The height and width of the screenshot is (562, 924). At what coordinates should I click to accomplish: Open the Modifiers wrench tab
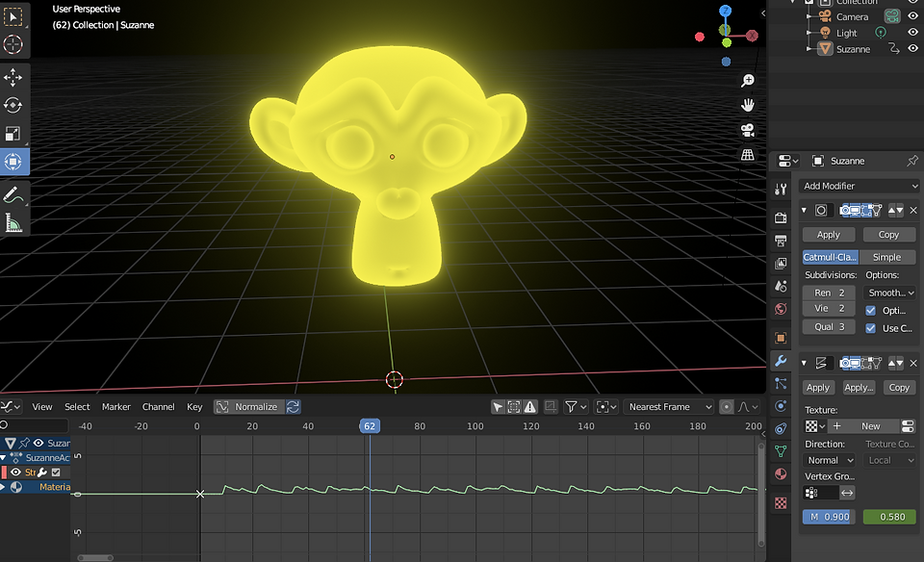coord(781,361)
